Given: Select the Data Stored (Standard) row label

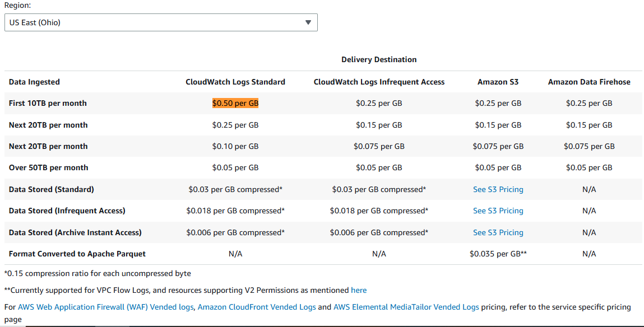Looking at the screenshot, I should (x=52, y=189).
